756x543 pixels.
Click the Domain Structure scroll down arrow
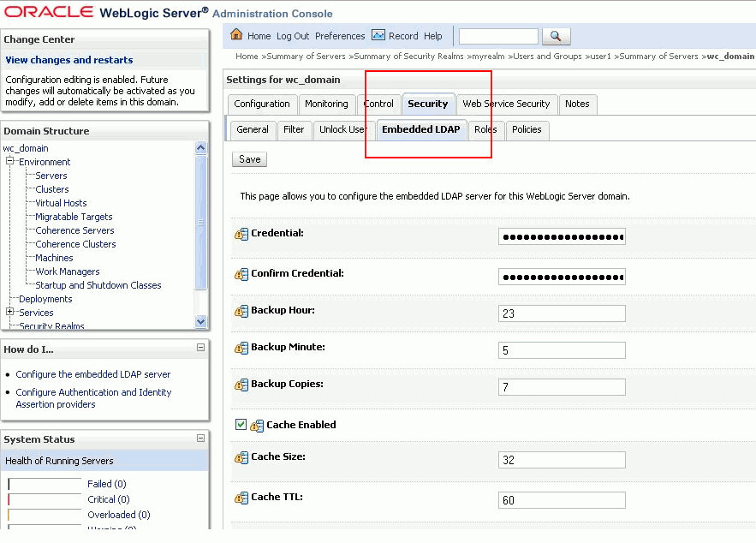pyautogui.click(x=201, y=321)
